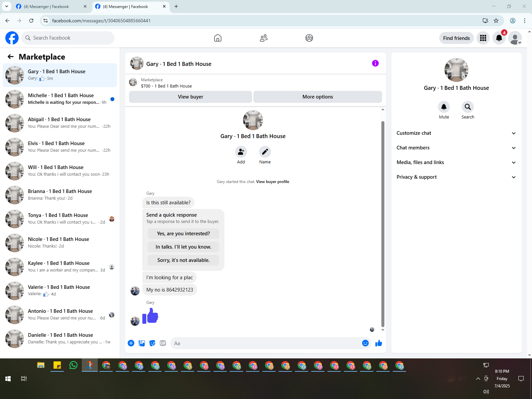Send a thumbs-up like

coord(379,343)
